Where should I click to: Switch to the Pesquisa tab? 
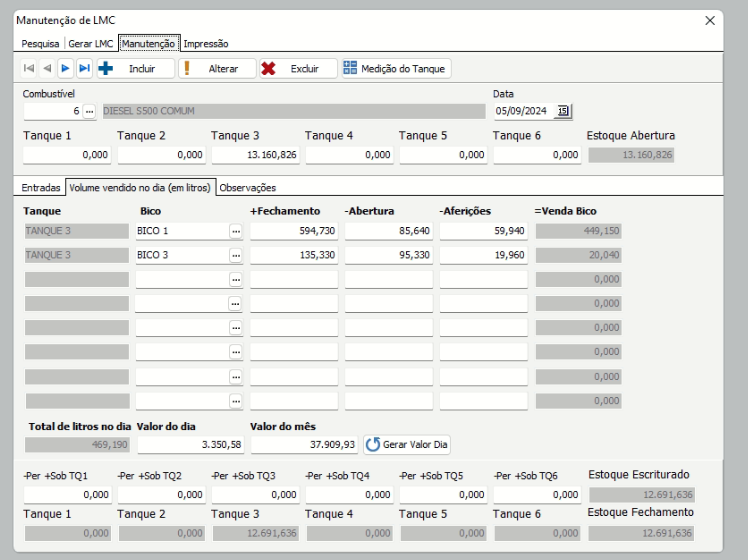[42, 44]
